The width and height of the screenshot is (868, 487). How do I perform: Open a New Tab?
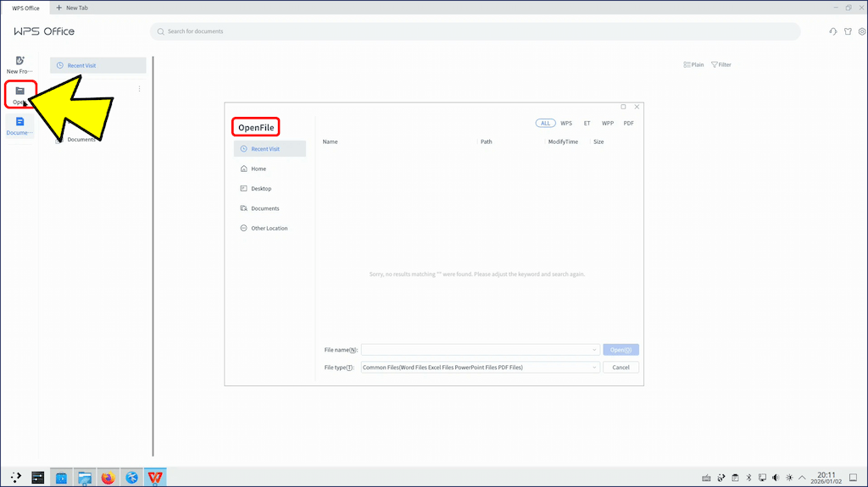click(72, 8)
